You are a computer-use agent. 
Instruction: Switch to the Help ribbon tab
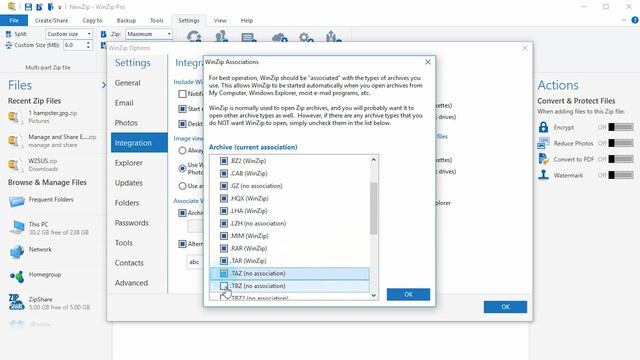click(x=247, y=20)
